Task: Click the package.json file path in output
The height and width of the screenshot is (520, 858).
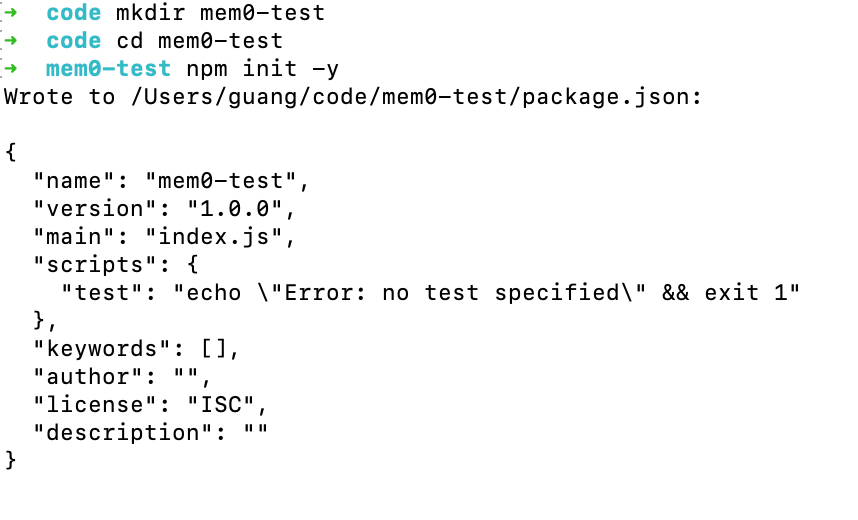Action: click(415, 97)
